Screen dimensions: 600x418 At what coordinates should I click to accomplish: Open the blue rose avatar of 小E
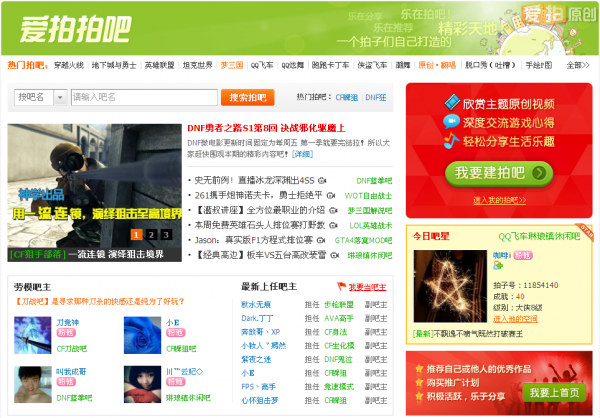coord(142,335)
